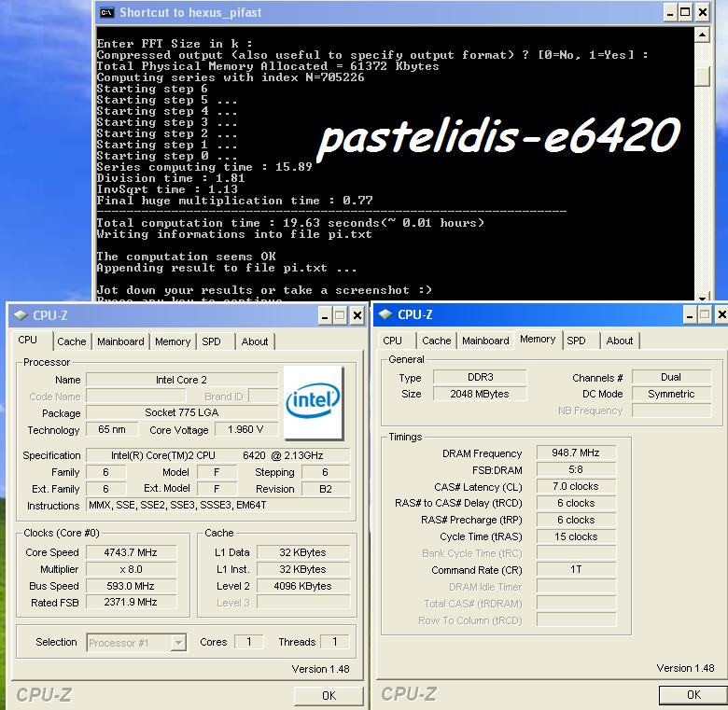The image size is (728, 710).
Task: Click the memory Size value 2048 MBytes
Action: (480, 394)
